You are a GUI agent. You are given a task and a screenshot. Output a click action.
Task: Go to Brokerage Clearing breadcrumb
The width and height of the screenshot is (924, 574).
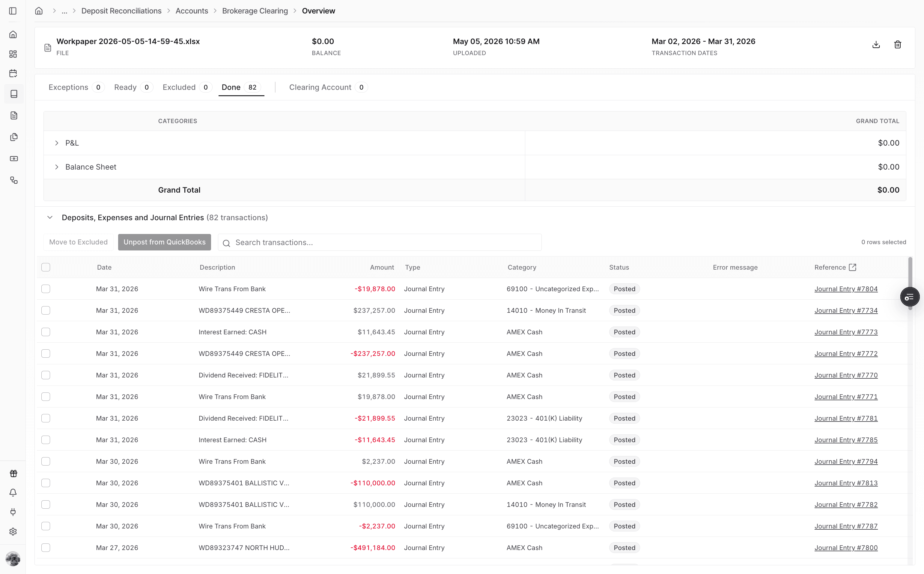[255, 11]
